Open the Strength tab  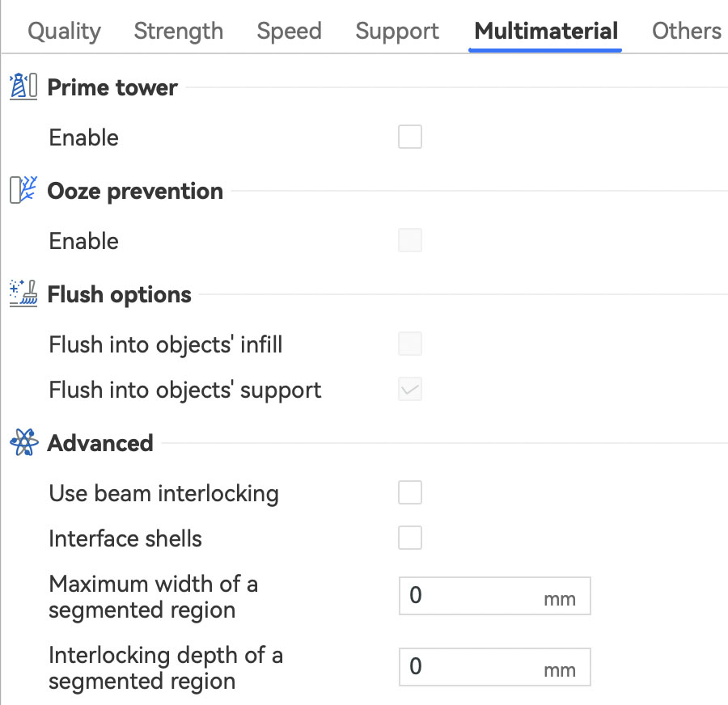tap(178, 32)
